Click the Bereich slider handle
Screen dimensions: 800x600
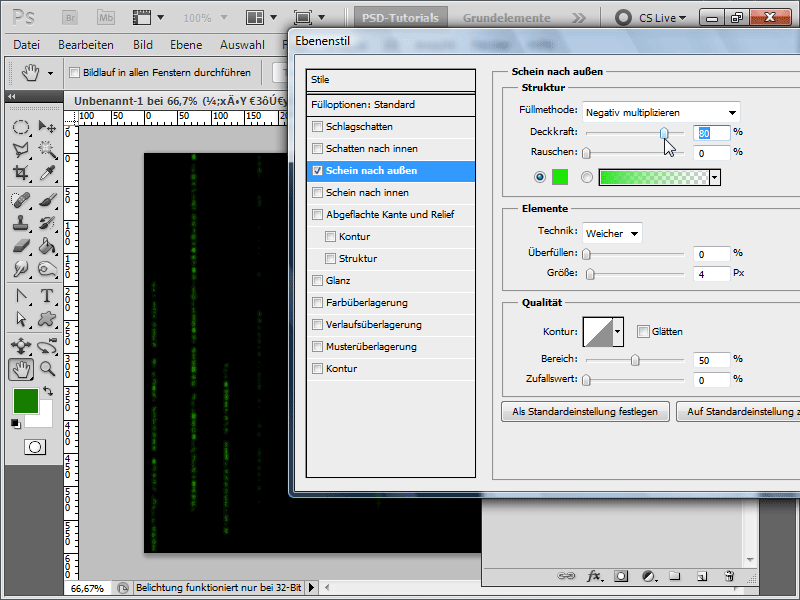tap(635, 360)
